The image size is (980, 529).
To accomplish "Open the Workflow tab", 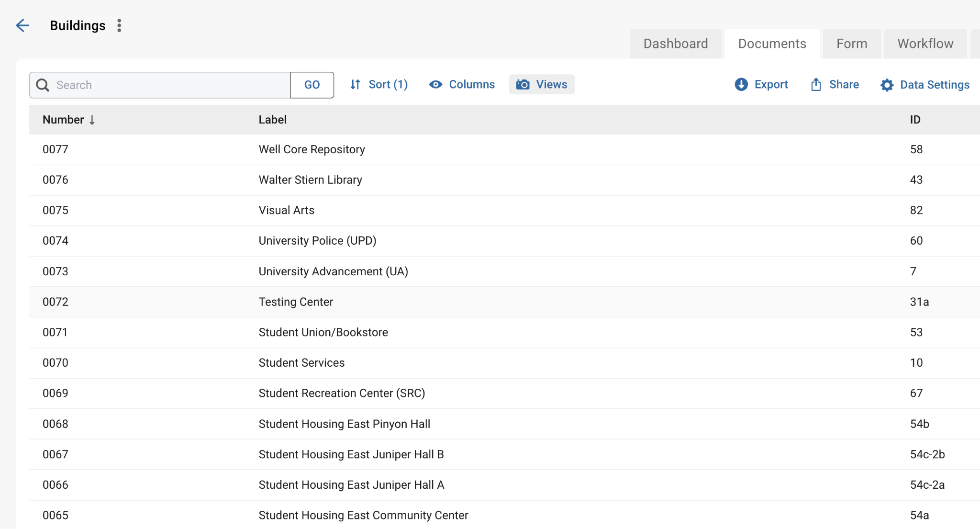I will click(x=925, y=43).
